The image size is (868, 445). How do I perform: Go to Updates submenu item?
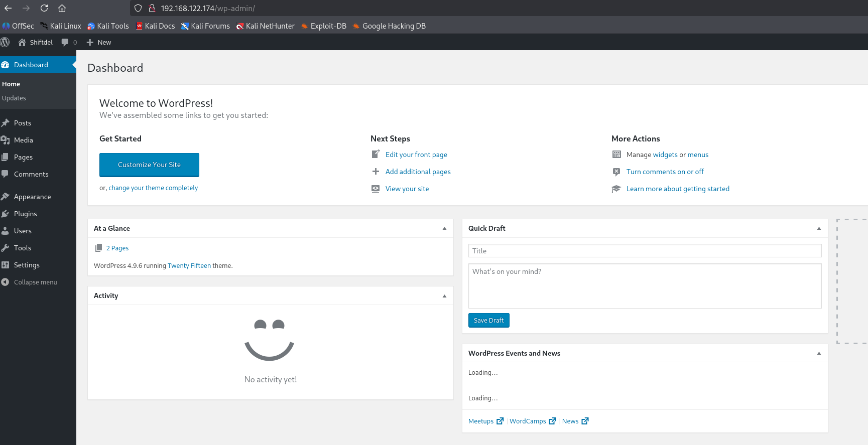(x=14, y=98)
